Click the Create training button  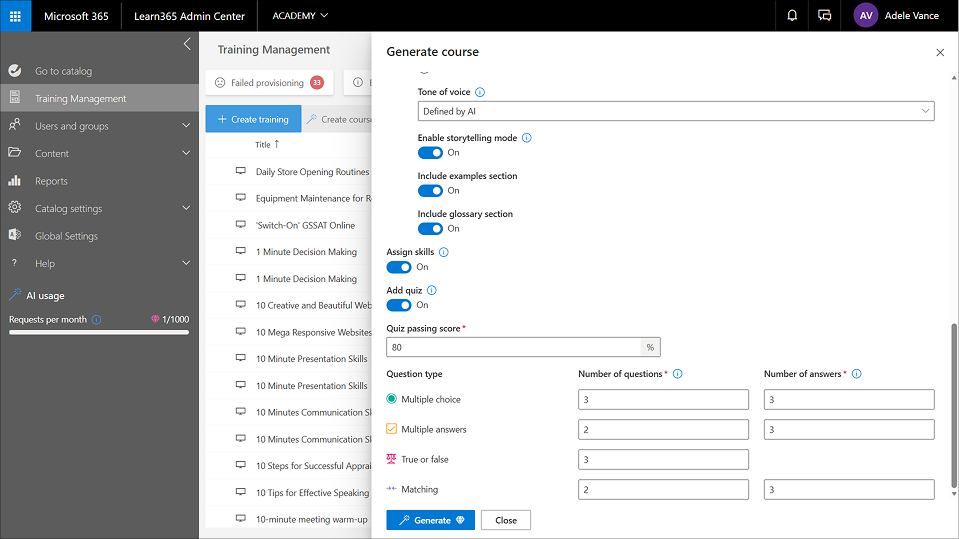point(253,119)
